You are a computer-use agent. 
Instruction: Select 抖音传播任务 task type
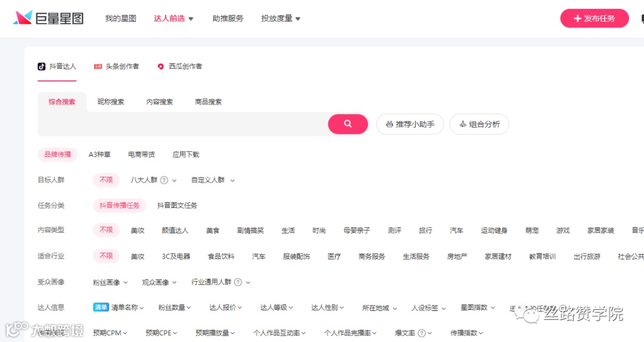pyautogui.click(x=119, y=205)
